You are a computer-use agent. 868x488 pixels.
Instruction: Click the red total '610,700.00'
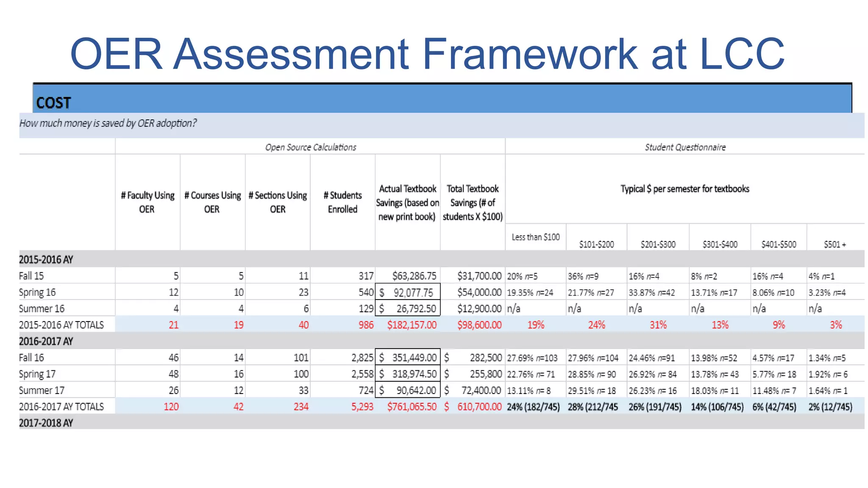point(479,407)
